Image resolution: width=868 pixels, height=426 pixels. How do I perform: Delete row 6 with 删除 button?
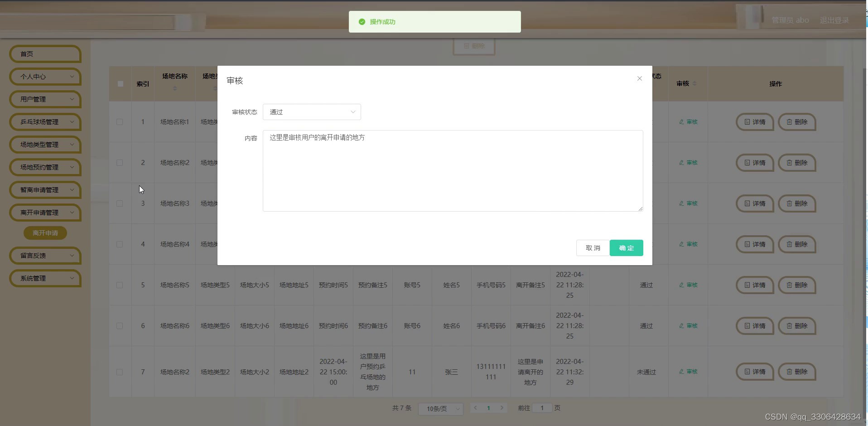click(797, 326)
